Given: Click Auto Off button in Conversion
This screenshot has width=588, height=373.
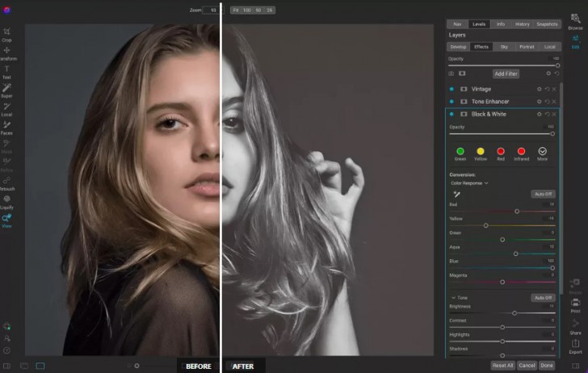Looking at the screenshot, I should [x=543, y=195].
